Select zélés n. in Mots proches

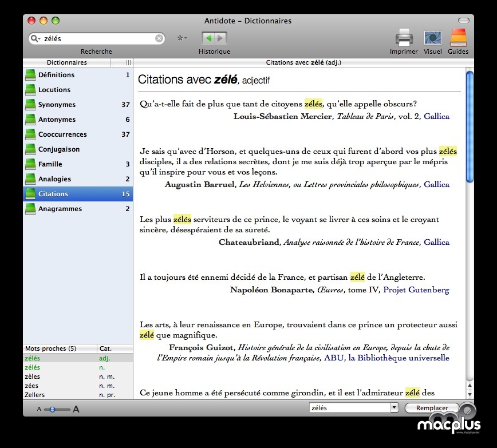[78, 367]
